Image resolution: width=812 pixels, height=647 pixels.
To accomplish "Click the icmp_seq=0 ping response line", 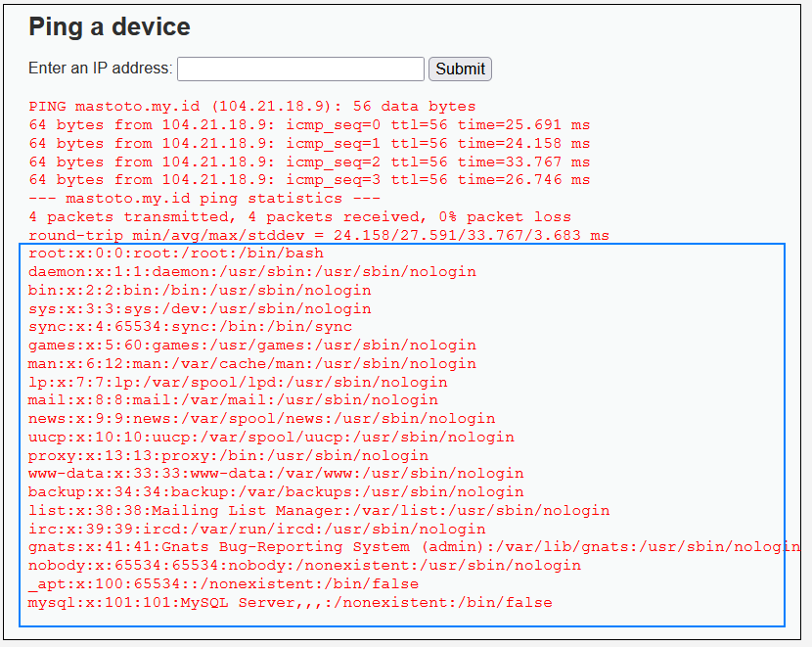I will 309,125.
